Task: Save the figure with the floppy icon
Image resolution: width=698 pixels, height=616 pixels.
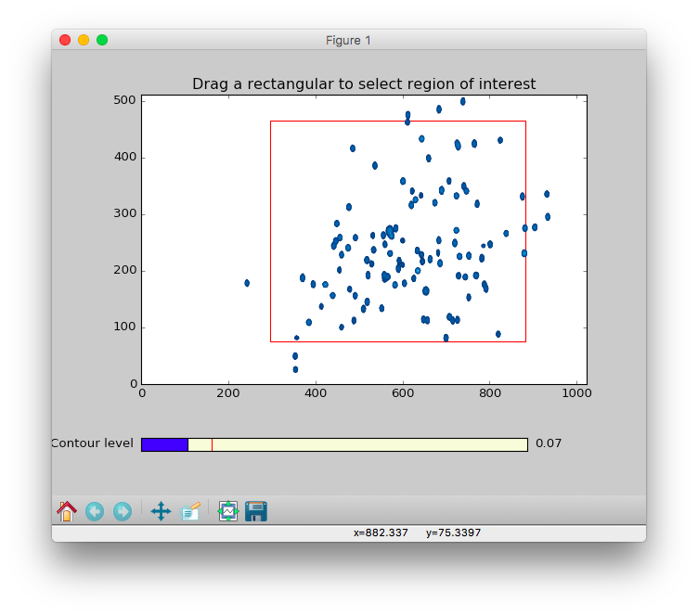Action: pyautogui.click(x=256, y=511)
